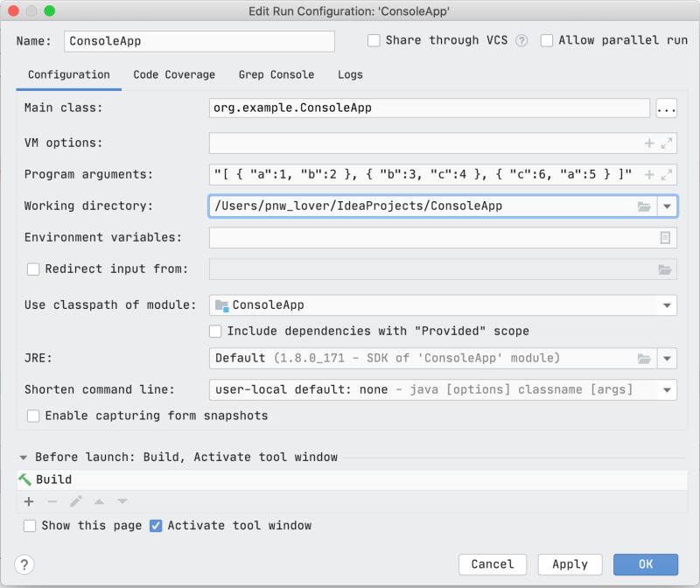Viewport: 700px width, 588px height.
Task: Open the Grep Console tab
Action: click(276, 75)
